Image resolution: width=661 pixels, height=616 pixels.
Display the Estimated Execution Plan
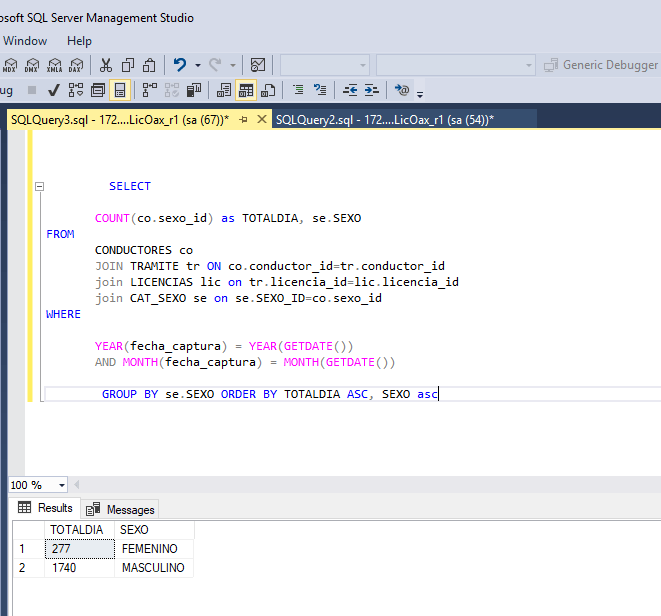click(x=76, y=90)
